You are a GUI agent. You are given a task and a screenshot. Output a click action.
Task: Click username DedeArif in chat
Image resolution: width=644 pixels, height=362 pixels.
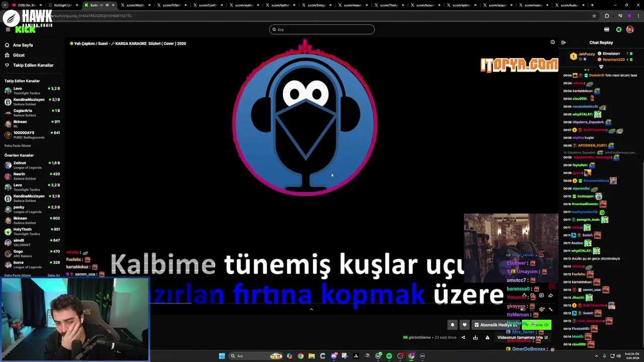(596, 75)
